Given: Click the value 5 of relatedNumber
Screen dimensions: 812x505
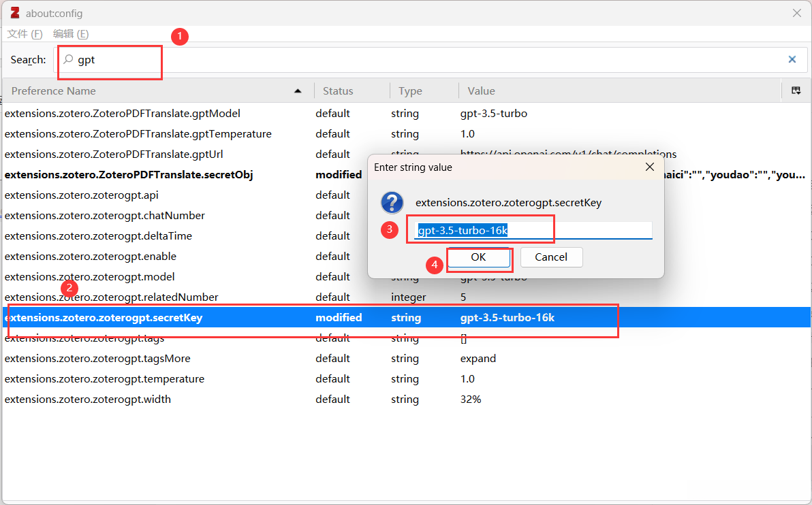Looking at the screenshot, I should point(463,297).
